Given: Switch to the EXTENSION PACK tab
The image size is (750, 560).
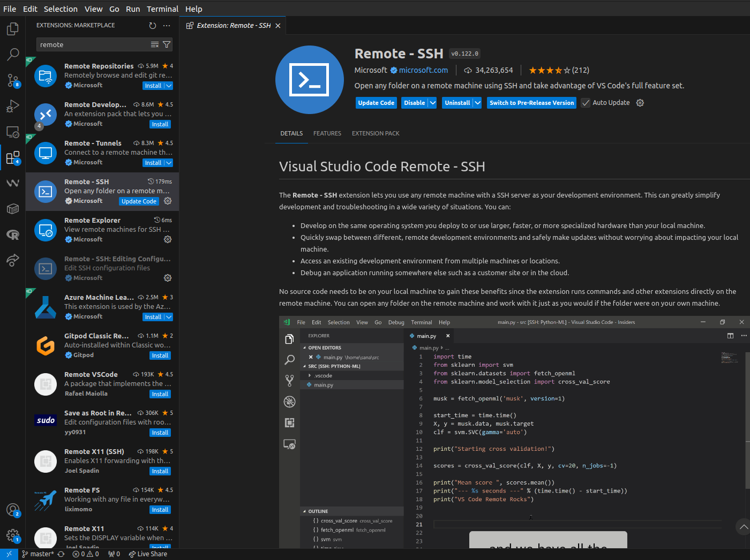Looking at the screenshot, I should 376,133.
